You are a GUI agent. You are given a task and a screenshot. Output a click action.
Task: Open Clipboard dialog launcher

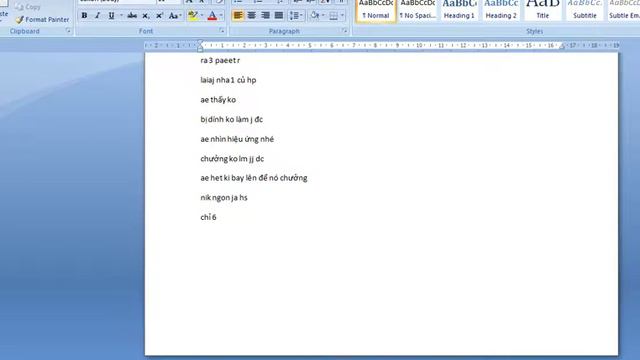(68, 31)
